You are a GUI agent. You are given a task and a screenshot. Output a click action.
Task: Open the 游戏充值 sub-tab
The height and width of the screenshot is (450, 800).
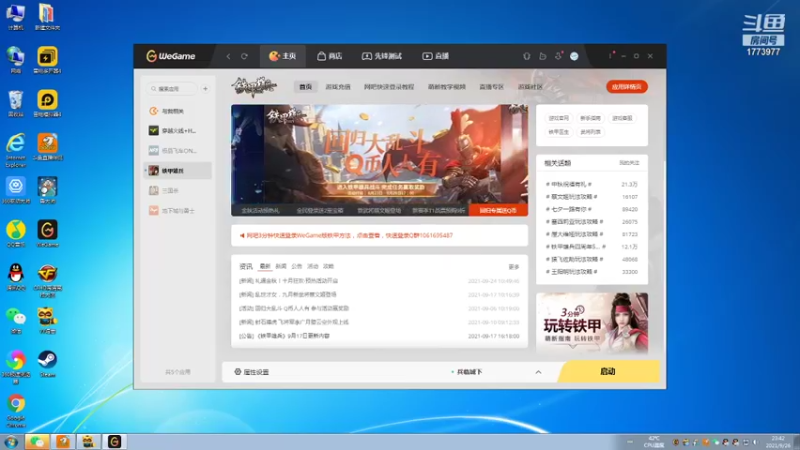pos(338,87)
